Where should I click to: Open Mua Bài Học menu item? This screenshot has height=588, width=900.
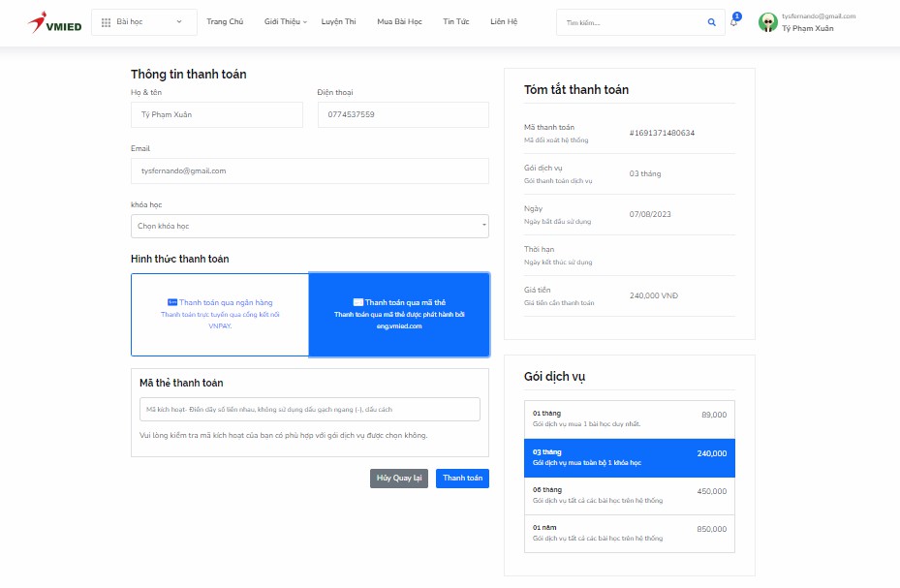coord(399,22)
